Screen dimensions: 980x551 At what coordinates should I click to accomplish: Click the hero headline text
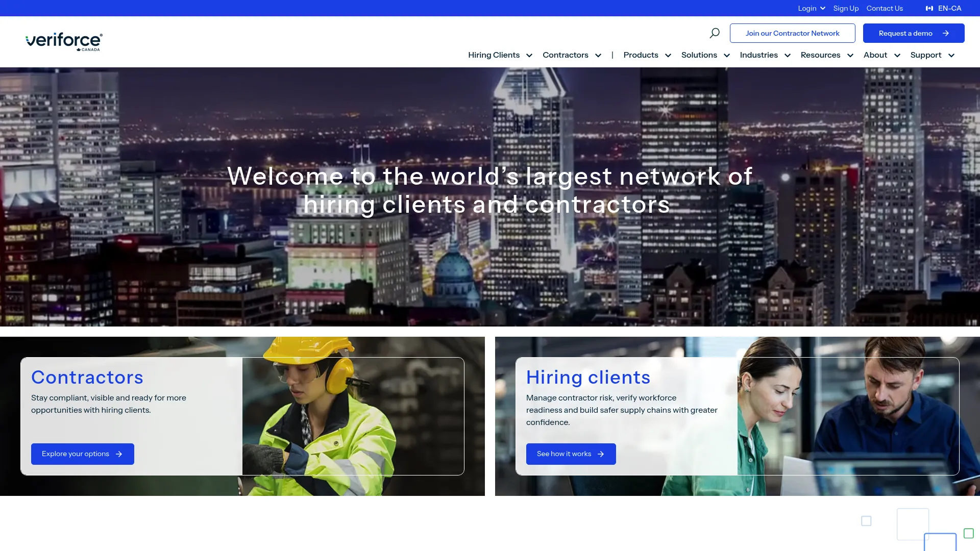(489, 190)
